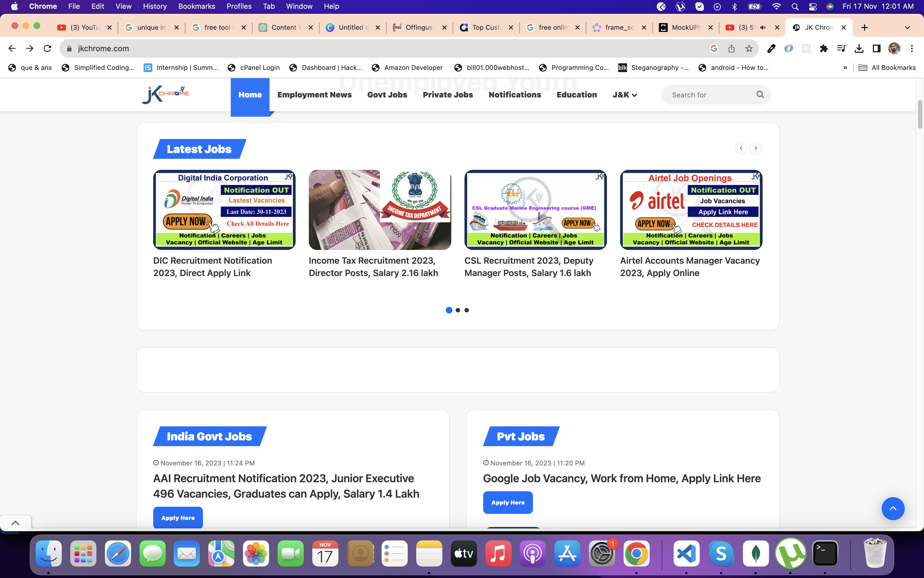
Task: Click the page vertical scrollbar
Action: point(920,115)
